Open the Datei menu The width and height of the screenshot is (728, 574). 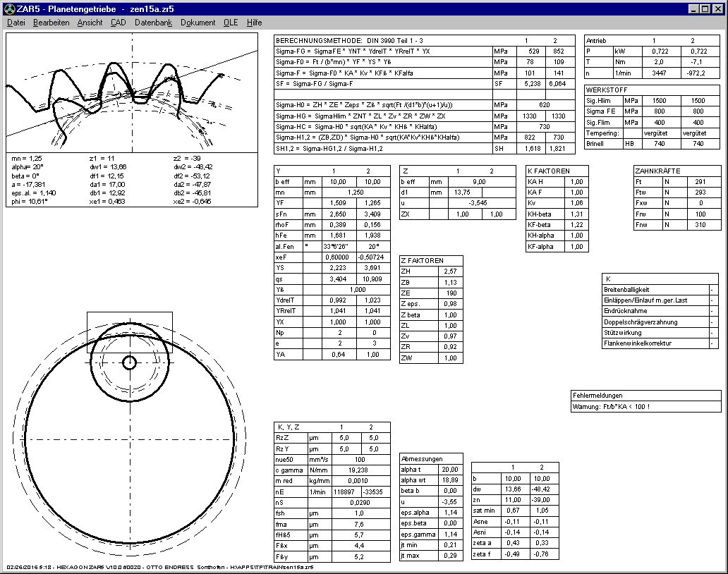pos(16,23)
